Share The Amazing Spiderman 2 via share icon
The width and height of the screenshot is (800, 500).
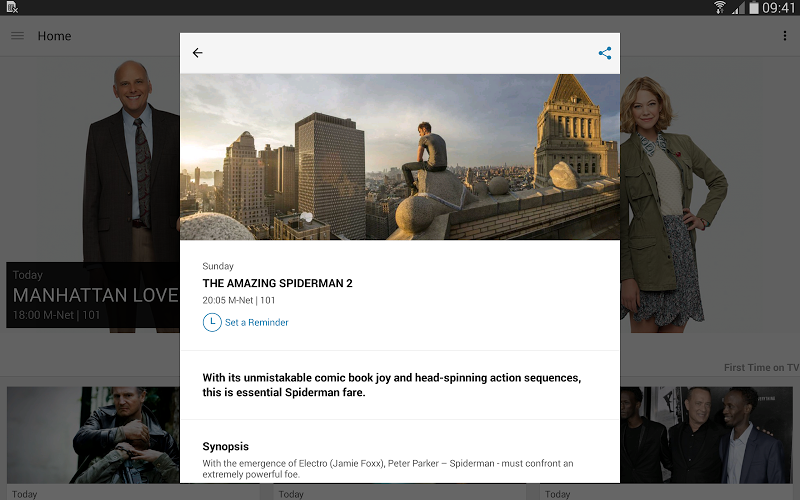[605, 53]
